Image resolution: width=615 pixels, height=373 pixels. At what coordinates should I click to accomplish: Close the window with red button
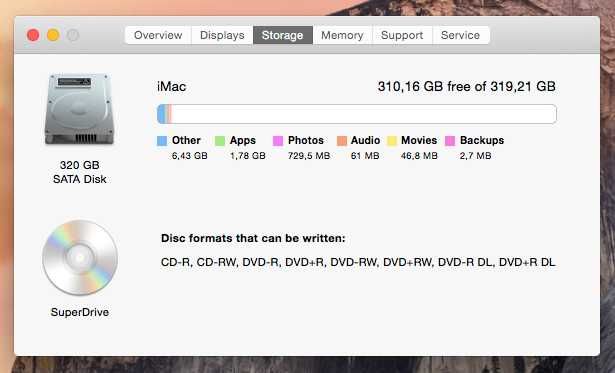(33, 35)
